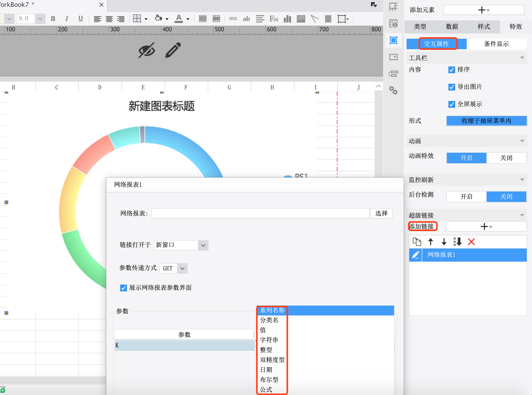Click the merge cells icon
This screenshot has width=532, height=395.
[203, 19]
